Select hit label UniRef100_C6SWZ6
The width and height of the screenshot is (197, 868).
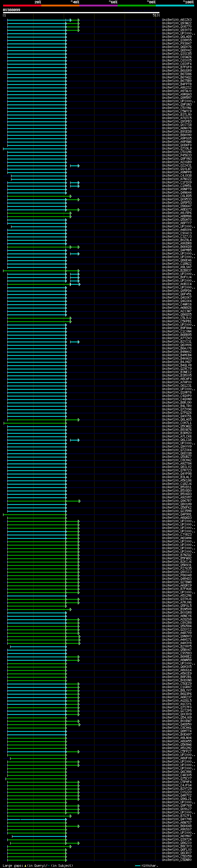click(x=176, y=57)
